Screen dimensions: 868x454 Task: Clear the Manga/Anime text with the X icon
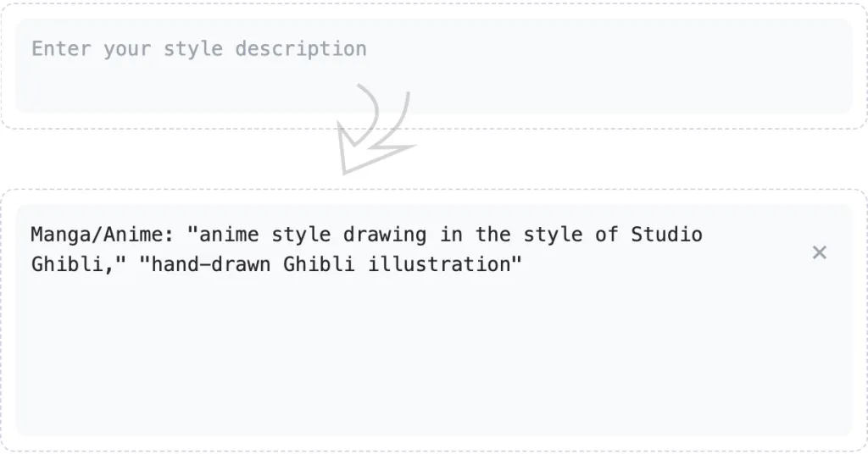(x=820, y=252)
